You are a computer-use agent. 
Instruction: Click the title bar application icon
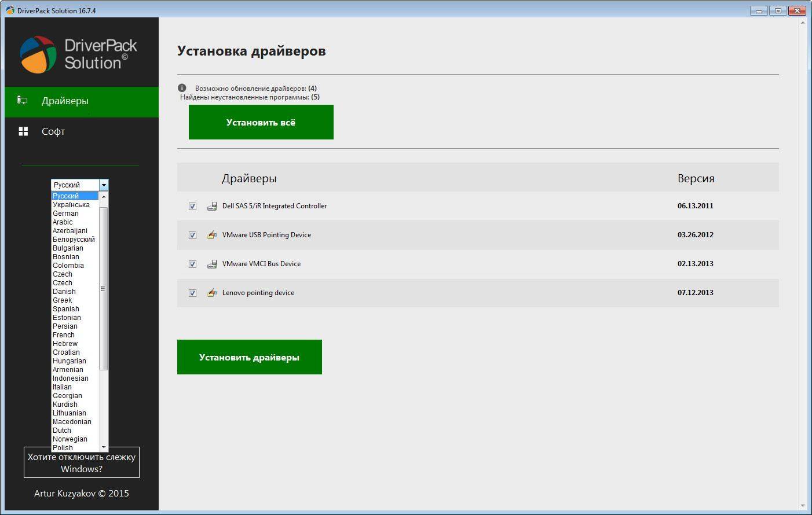(x=10, y=10)
